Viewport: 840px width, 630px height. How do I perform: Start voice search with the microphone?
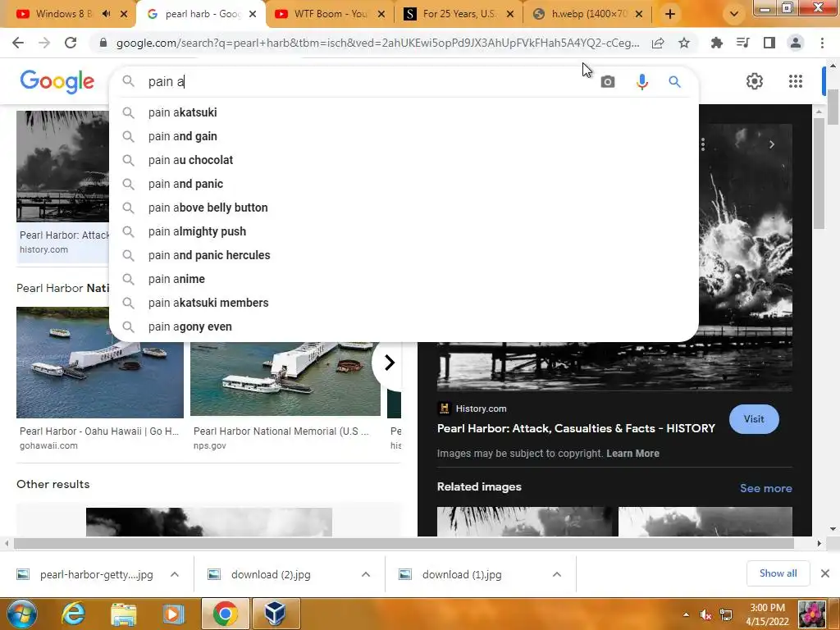pos(641,81)
